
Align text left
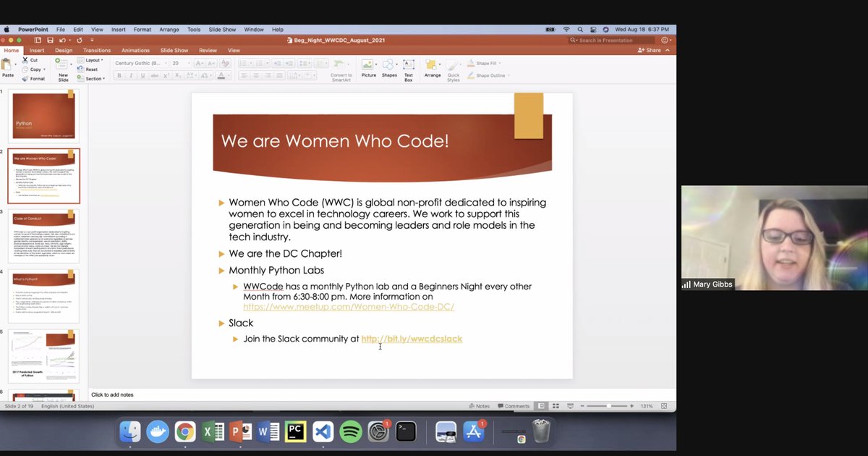pyautogui.click(x=244, y=75)
